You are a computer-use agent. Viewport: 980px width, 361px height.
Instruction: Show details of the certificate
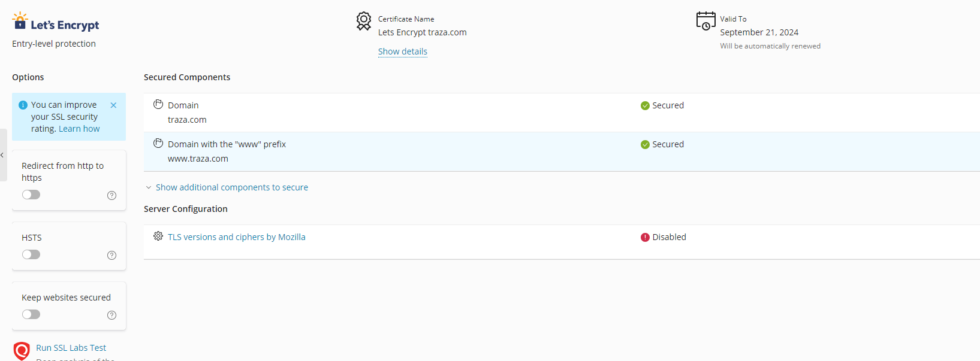(402, 51)
